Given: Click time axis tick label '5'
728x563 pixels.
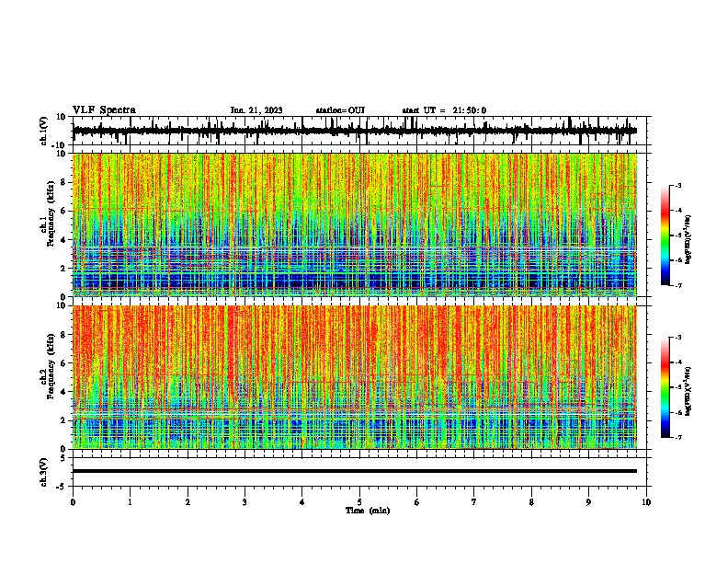Looking at the screenshot, I should tap(359, 502).
